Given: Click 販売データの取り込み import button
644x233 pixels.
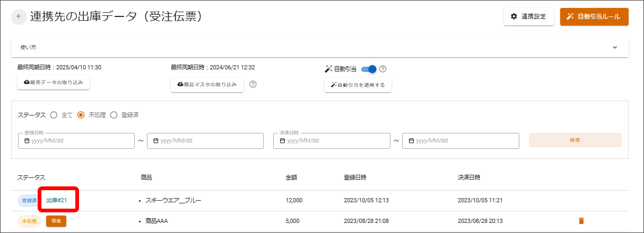Looking at the screenshot, I should [x=54, y=83].
